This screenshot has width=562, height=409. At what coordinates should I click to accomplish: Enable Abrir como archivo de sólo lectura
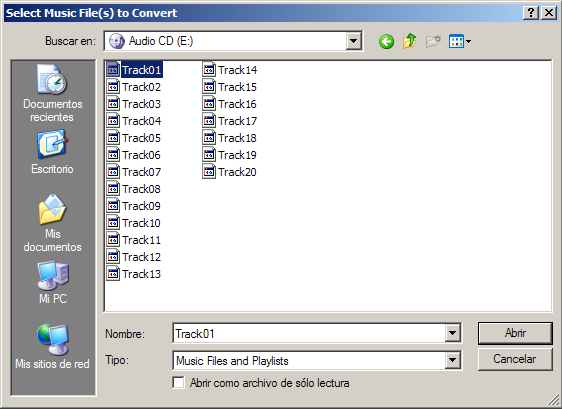pyautogui.click(x=178, y=382)
